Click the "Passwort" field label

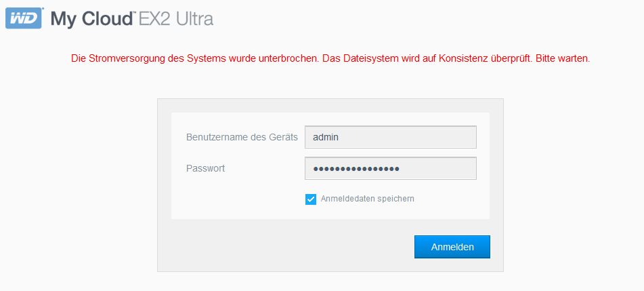[x=205, y=168]
